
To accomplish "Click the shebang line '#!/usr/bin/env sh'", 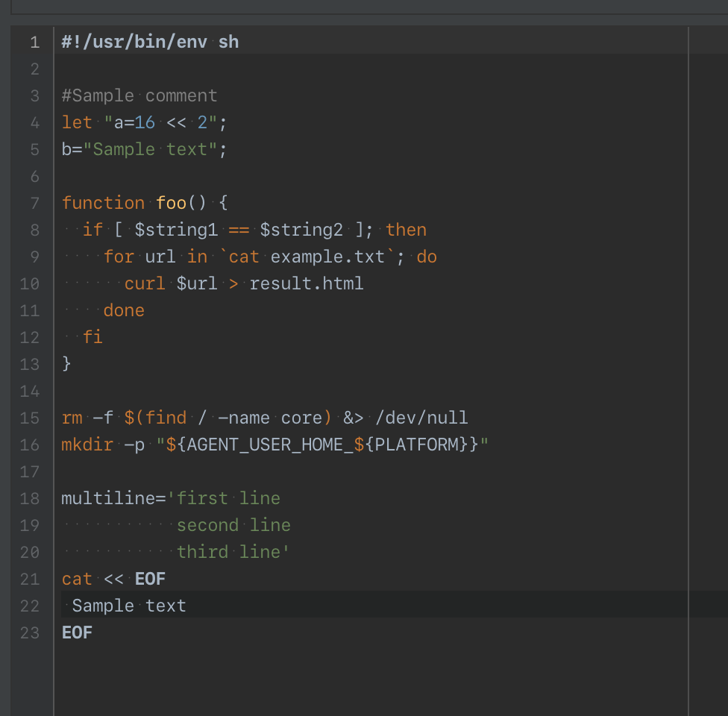I will [x=151, y=43].
